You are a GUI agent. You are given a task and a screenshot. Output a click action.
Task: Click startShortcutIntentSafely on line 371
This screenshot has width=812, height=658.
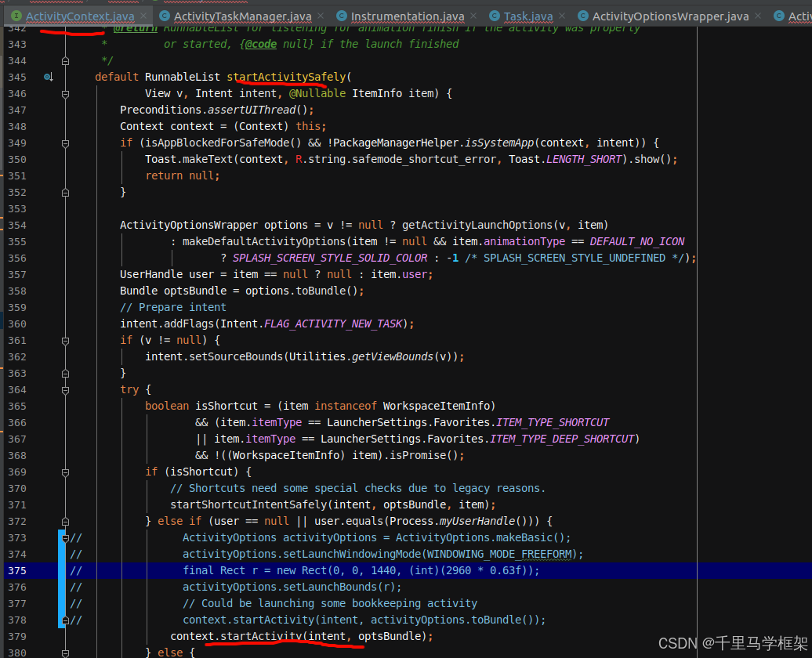pyautogui.click(x=248, y=504)
